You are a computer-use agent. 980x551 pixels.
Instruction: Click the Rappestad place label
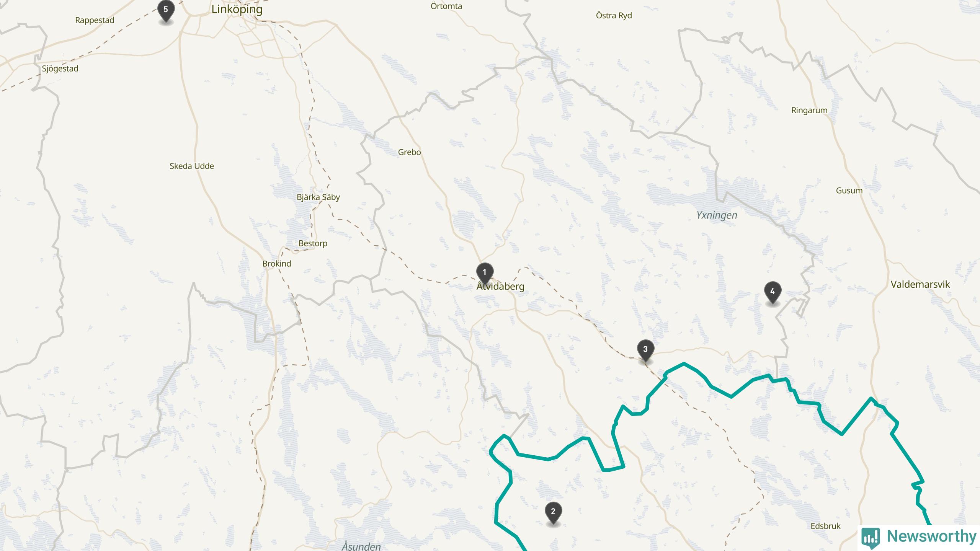[95, 20]
